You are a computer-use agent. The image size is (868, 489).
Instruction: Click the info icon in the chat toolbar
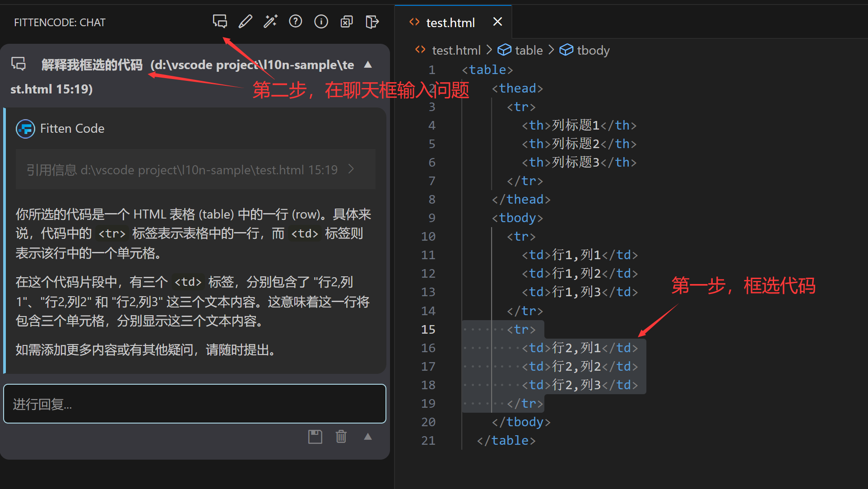[321, 21]
